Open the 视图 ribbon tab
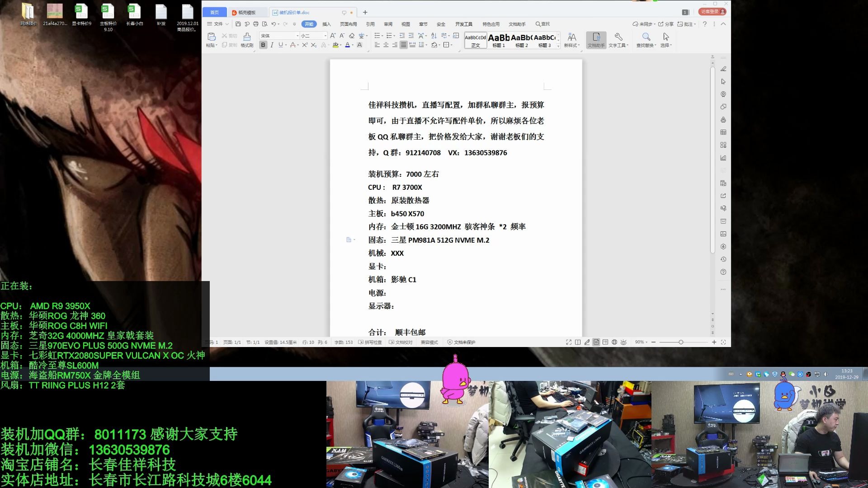The width and height of the screenshot is (868, 488). click(x=406, y=24)
